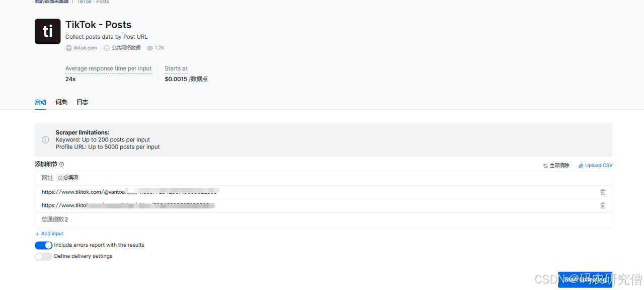The height and width of the screenshot is (290, 644).
Task: Click the 总通道数 2 row
Action: click(x=323, y=220)
